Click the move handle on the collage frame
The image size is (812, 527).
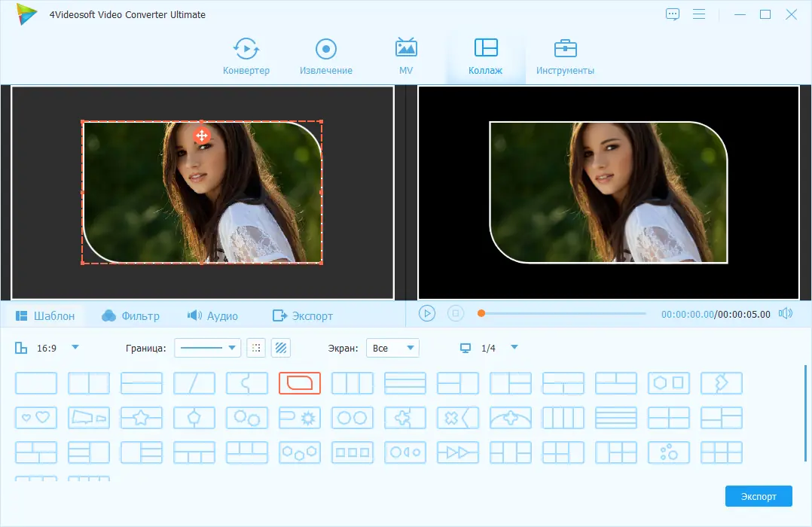[x=201, y=136]
